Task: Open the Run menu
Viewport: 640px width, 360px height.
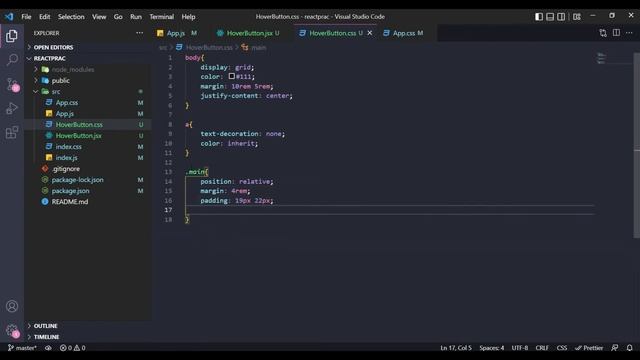Action: pos(136,17)
